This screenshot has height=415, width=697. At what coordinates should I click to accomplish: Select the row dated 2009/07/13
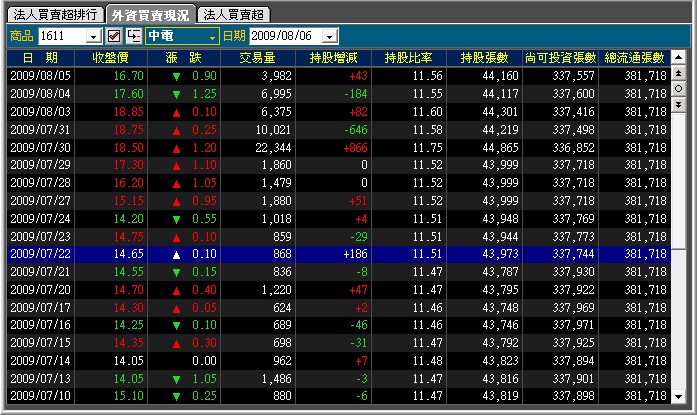point(339,378)
